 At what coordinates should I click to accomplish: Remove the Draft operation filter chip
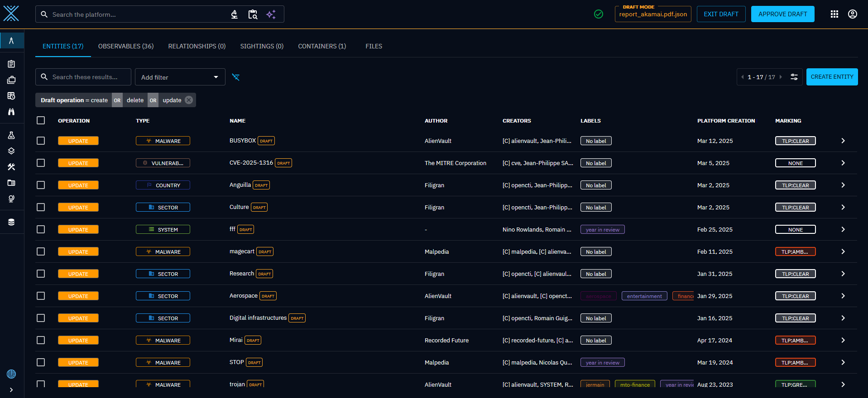(x=189, y=100)
